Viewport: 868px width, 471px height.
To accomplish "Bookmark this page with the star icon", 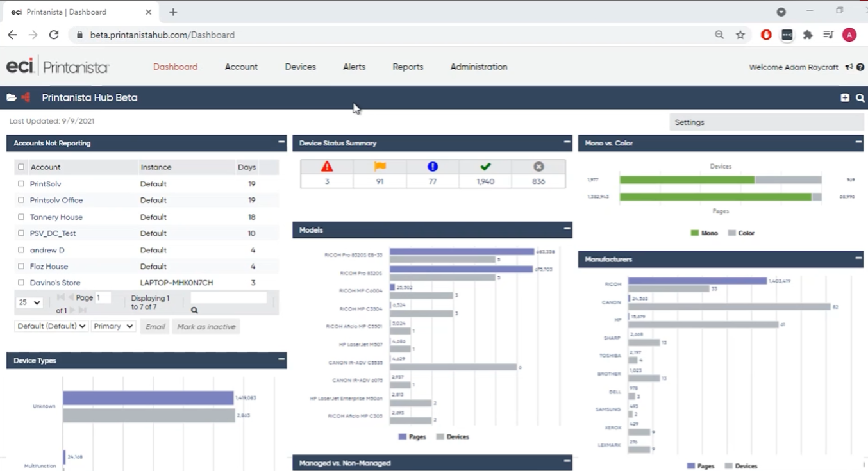I will pos(740,35).
